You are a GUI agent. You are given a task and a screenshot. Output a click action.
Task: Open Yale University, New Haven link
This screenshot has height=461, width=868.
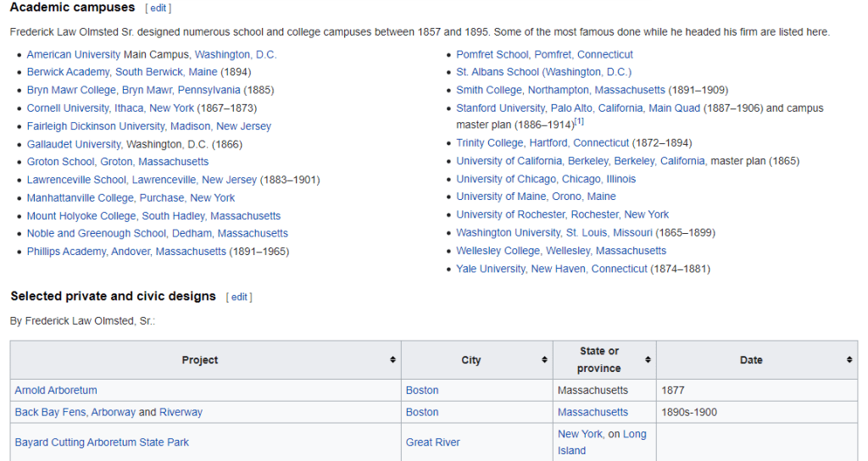tap(551, 269)
